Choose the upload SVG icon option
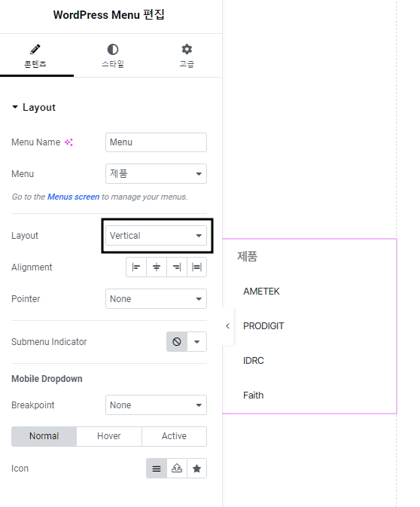 (x=177, y=468)
